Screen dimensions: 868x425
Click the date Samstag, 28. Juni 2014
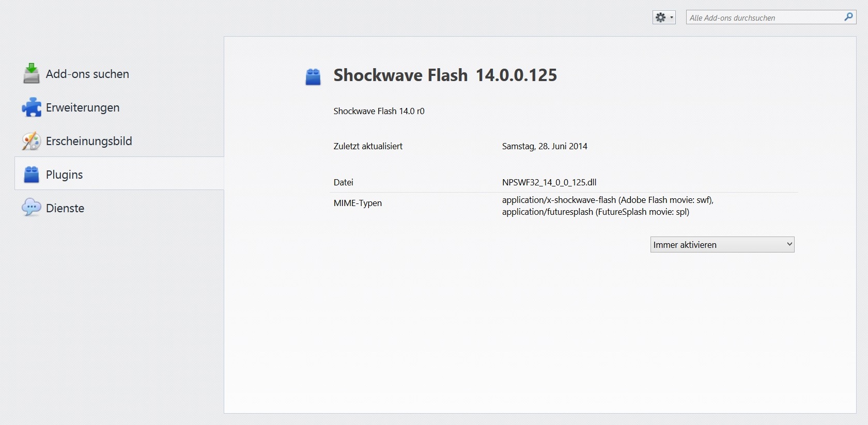545,146
